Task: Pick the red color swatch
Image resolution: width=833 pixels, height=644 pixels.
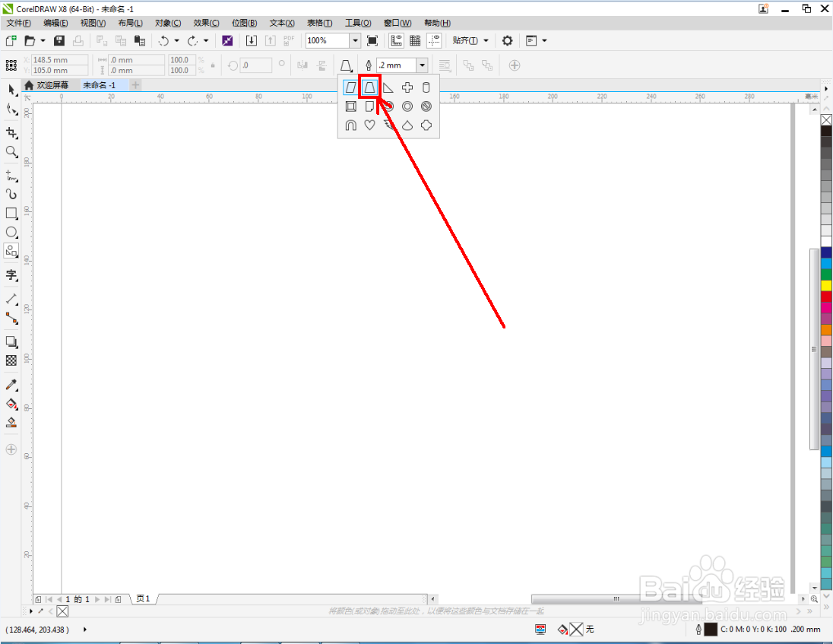Action: (x=826, y=297)
